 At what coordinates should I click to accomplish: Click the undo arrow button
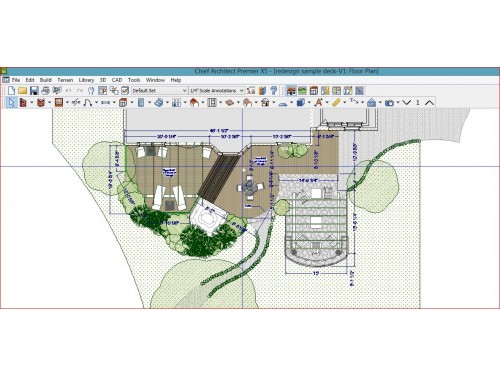(68, 90)
